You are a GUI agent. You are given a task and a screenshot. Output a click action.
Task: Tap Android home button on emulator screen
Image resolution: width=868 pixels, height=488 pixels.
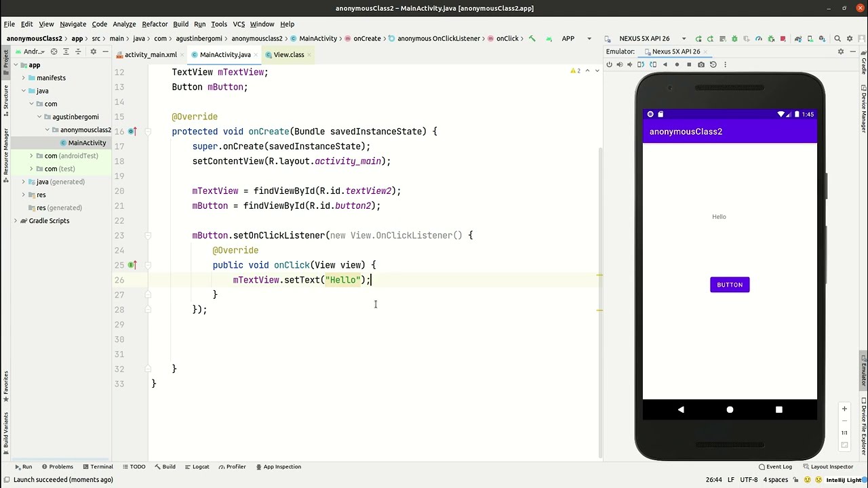pyautogui.click(x=730, y=409)
